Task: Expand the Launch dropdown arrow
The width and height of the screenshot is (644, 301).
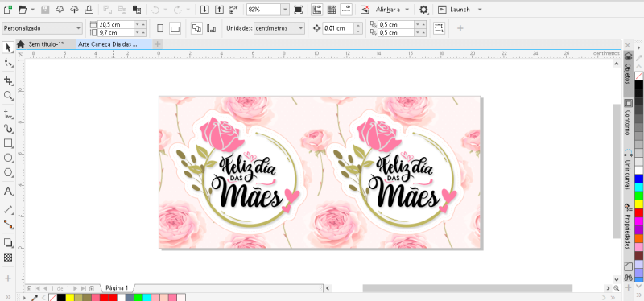Action: point(480,9)
